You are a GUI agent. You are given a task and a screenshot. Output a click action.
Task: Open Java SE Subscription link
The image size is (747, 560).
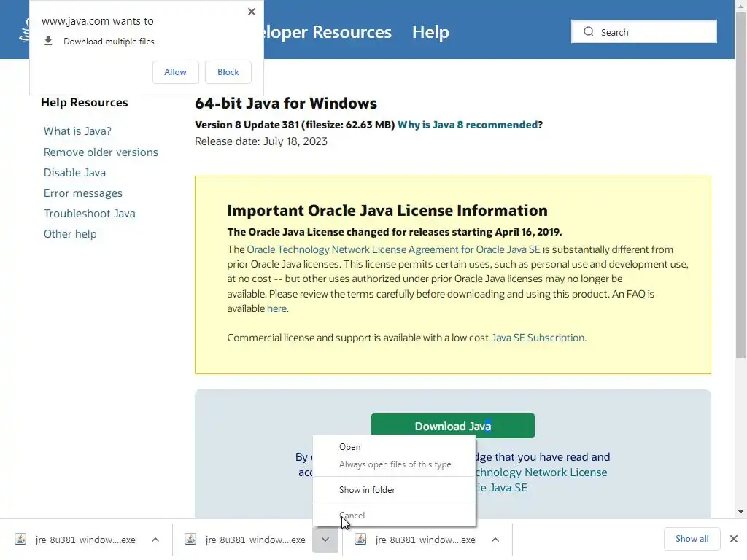pyautogui.click(x=538, y=338)
